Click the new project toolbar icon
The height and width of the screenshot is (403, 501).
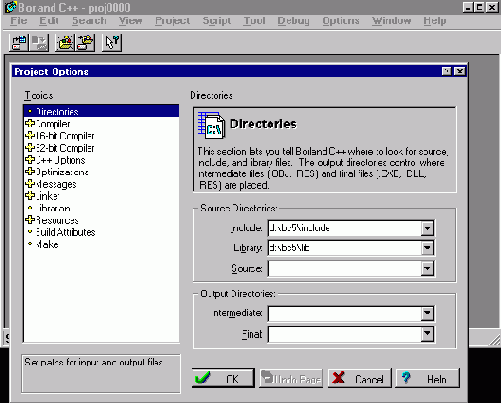pos(19,43)
